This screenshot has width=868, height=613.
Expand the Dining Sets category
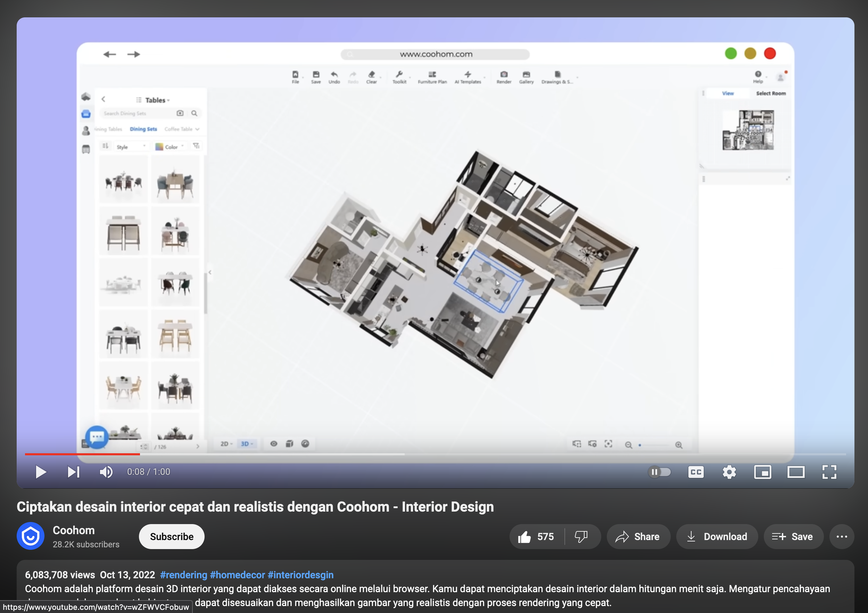[x=143, y=129]
